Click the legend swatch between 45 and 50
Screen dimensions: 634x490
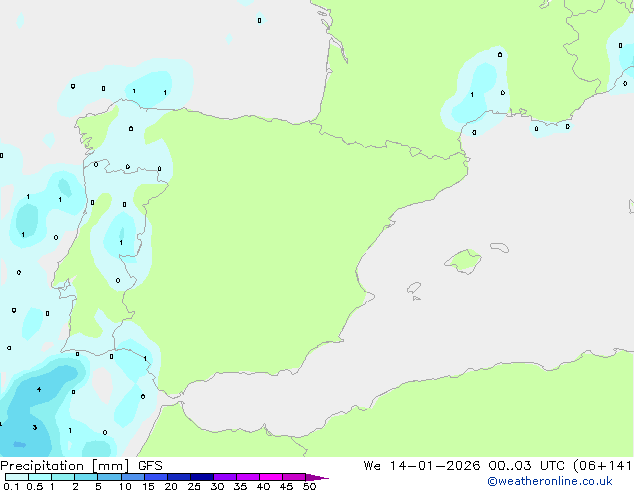pyautogui.click(x=294, y=477)
